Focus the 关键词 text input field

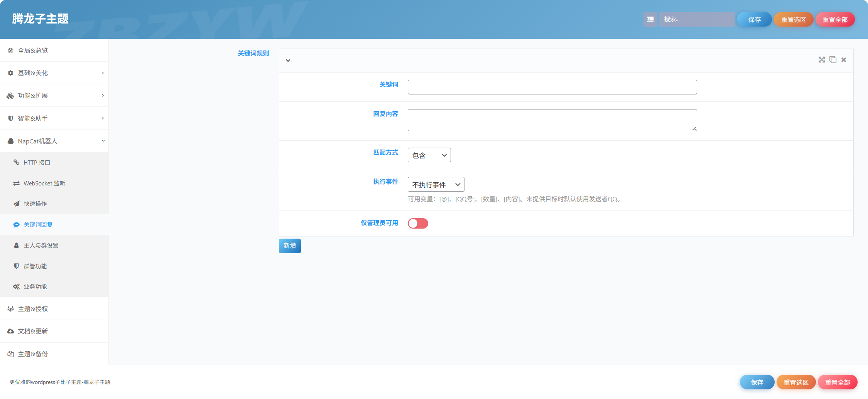click(x=552, y=87)
